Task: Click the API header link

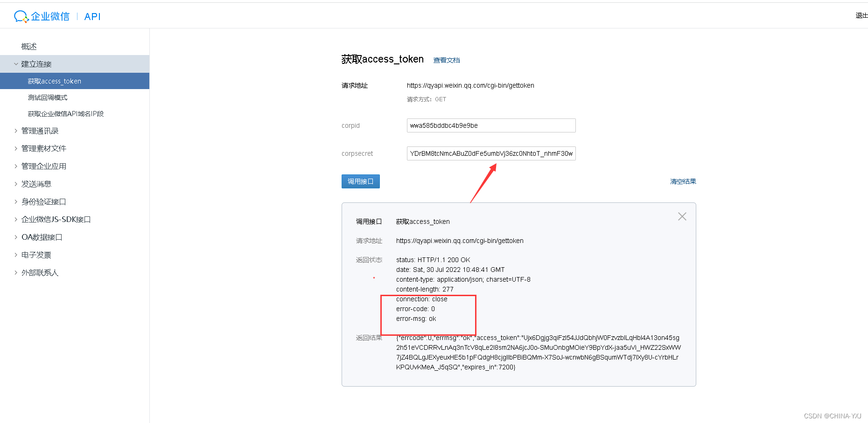Action: [92, 17]
